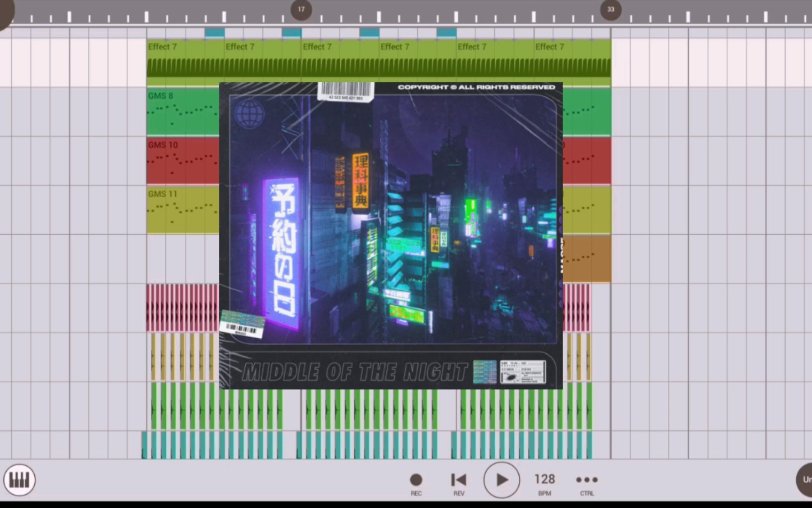The height and width of the screenshot is (508, 812).
Task: Select the first teal marker block above Effect 7
Action: (x=215, y=32)
